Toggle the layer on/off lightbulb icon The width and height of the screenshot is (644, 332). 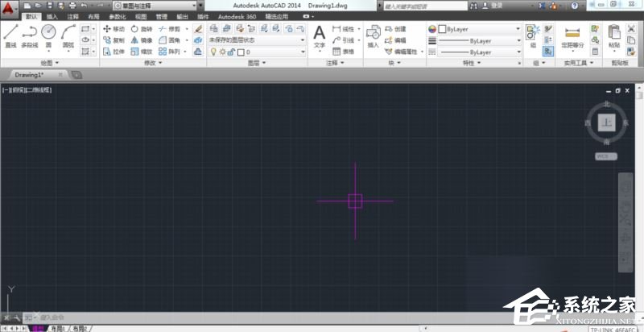tap(213, 52)
